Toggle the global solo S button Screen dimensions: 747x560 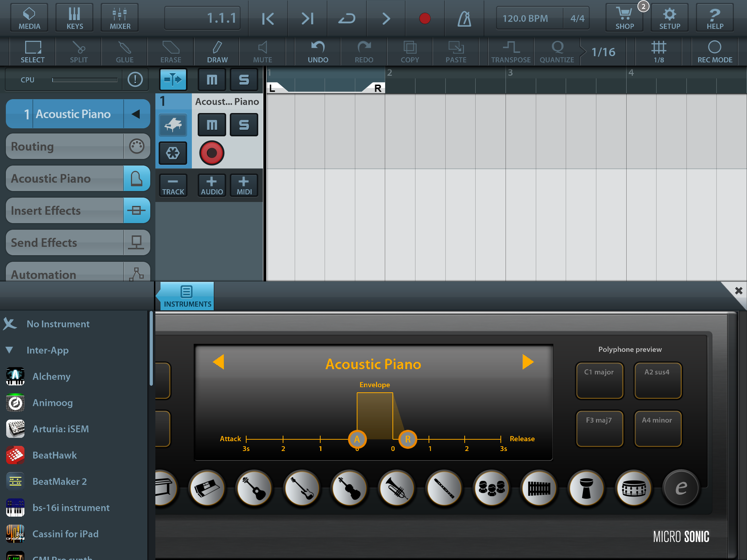click(x=244, y=79)
